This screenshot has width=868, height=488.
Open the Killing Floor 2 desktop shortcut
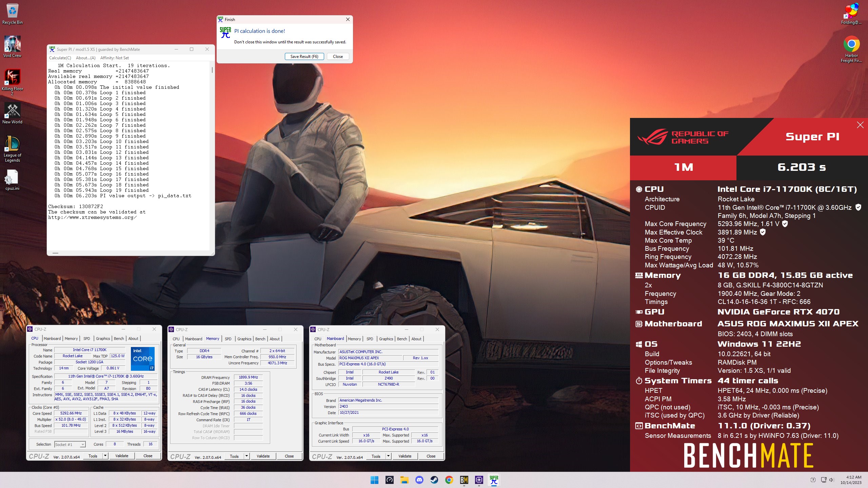pyautogui.click(x=13, y=82)
